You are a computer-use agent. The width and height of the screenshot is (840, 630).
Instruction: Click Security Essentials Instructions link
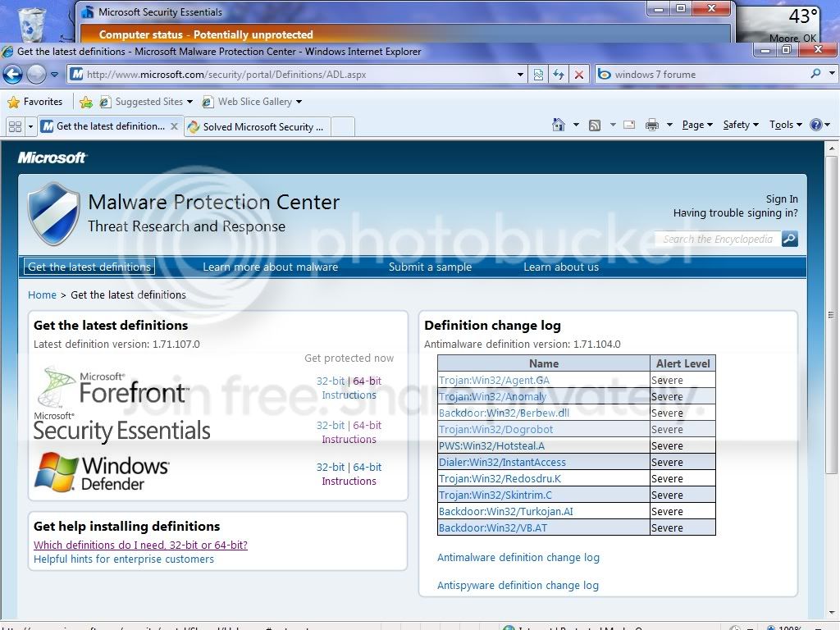(349, 440)
